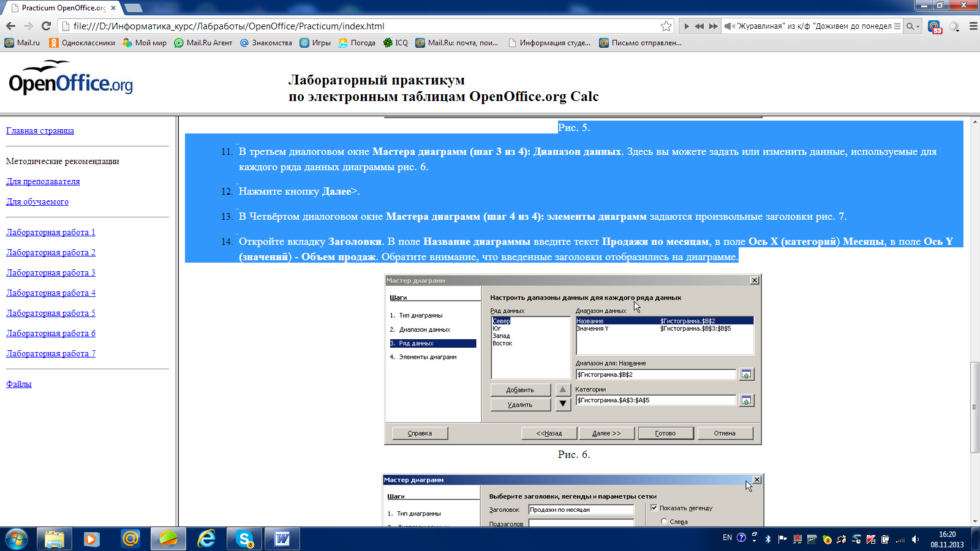Skip to previous track with rewind button
The image size is (980, 551).
(x=699, y=26)
